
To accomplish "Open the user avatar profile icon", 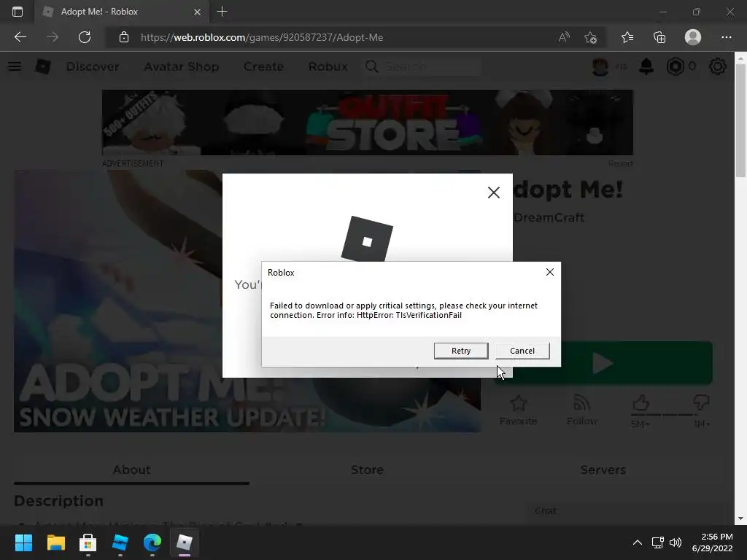I will (x=600, y=66).
